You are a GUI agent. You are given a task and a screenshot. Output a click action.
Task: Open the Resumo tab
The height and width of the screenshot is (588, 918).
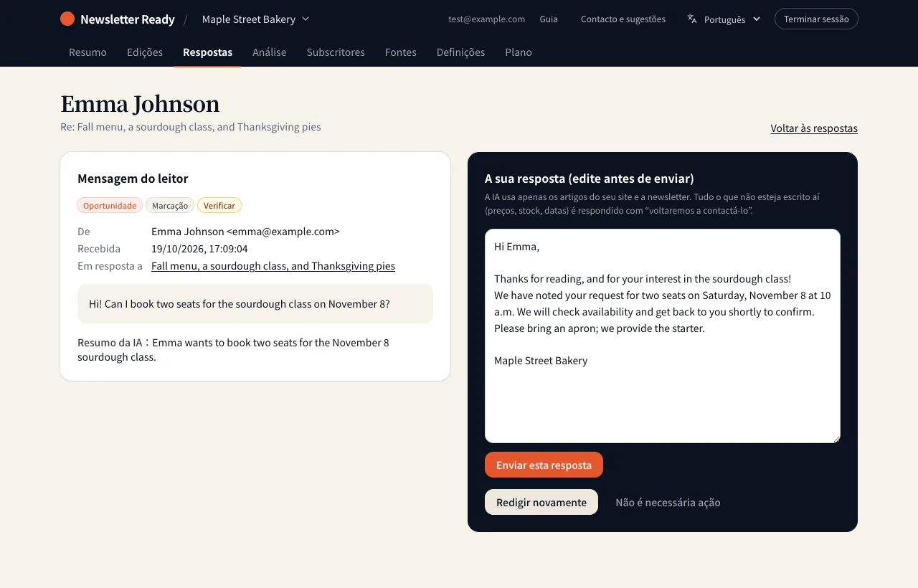(x=87, y=52)
